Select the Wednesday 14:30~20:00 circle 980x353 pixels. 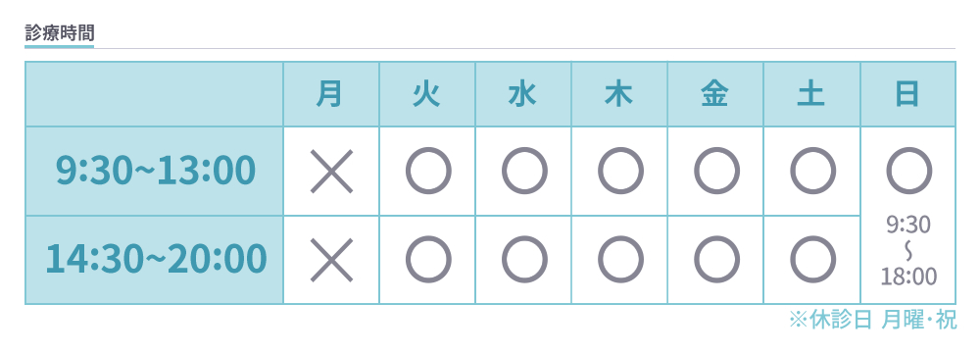tap(524, 260)
